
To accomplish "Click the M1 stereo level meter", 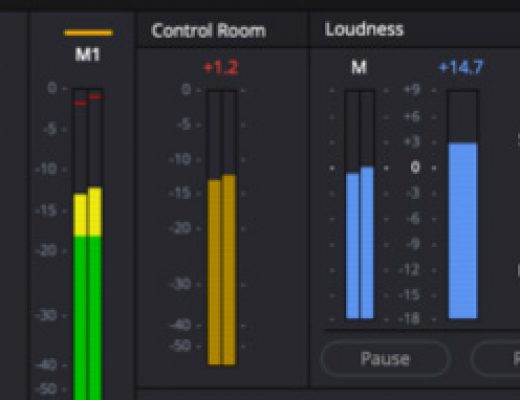I will [88, 244].
